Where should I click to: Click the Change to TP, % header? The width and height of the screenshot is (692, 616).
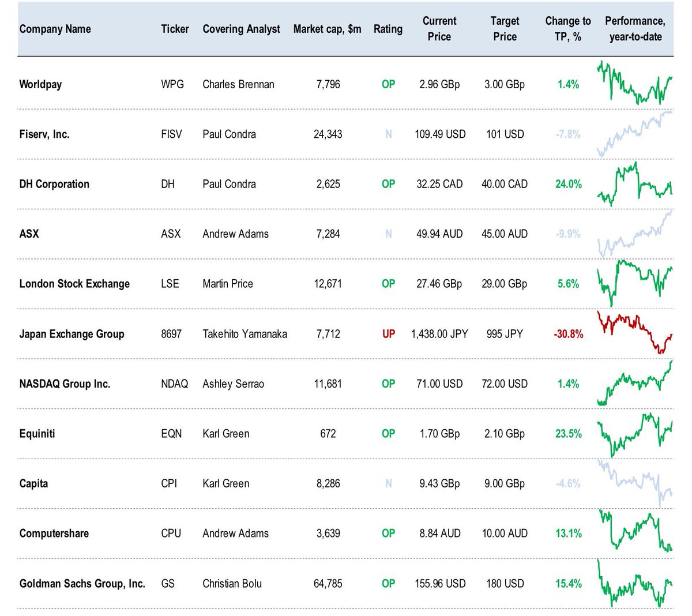568,29
